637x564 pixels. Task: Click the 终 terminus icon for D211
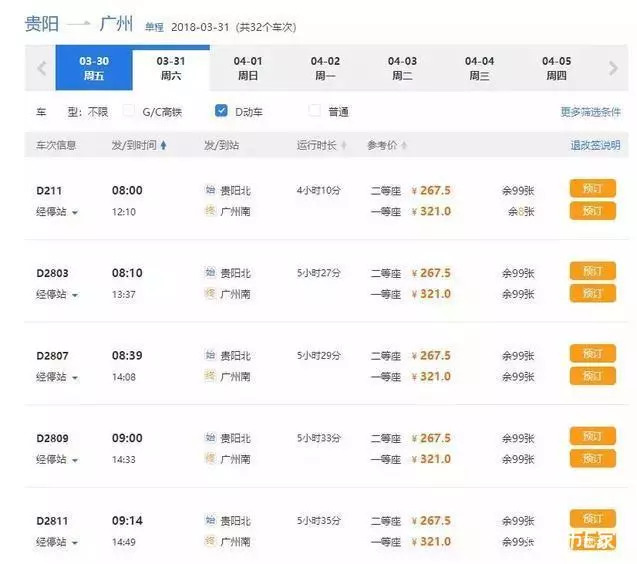click(210, 210)
